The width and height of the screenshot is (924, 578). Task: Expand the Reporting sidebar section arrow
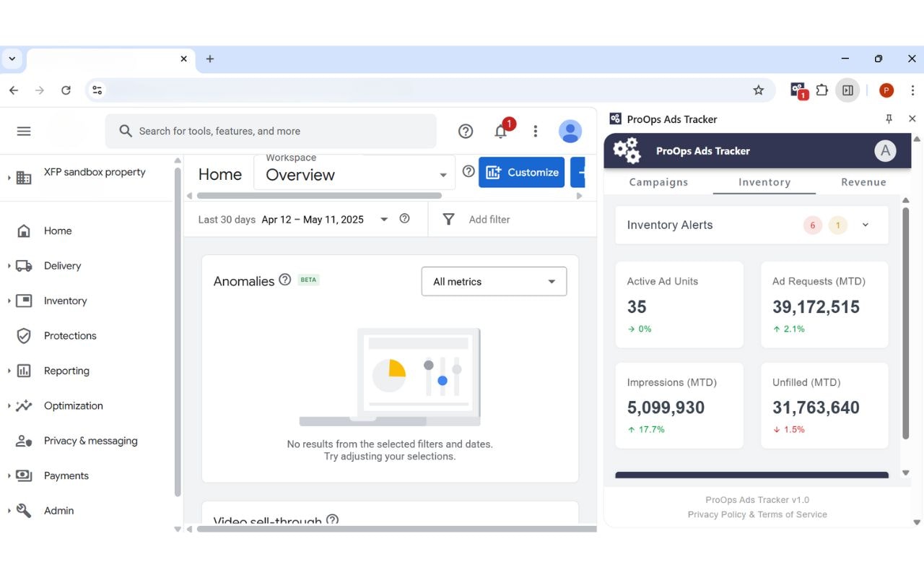coord(9,371)
